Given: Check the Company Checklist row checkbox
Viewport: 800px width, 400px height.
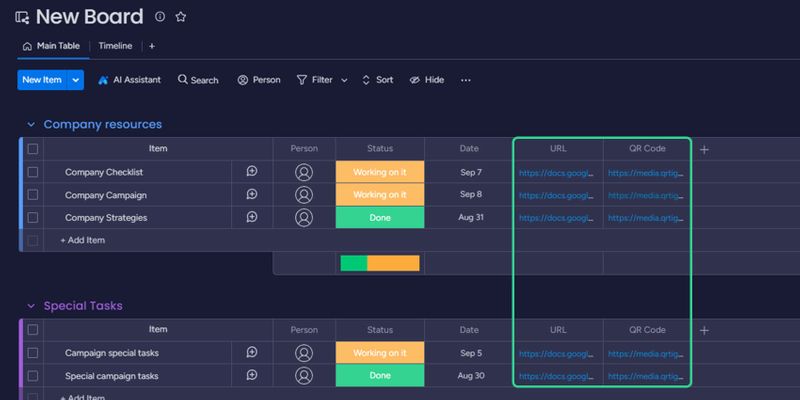Looking at the screenshot, I should (33, 172).
